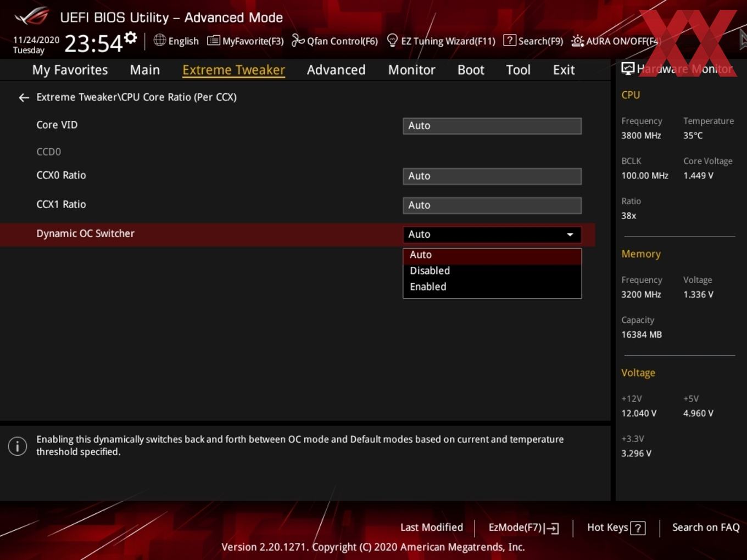Click the +3.3V reading 3.296 V

(636, 453)
